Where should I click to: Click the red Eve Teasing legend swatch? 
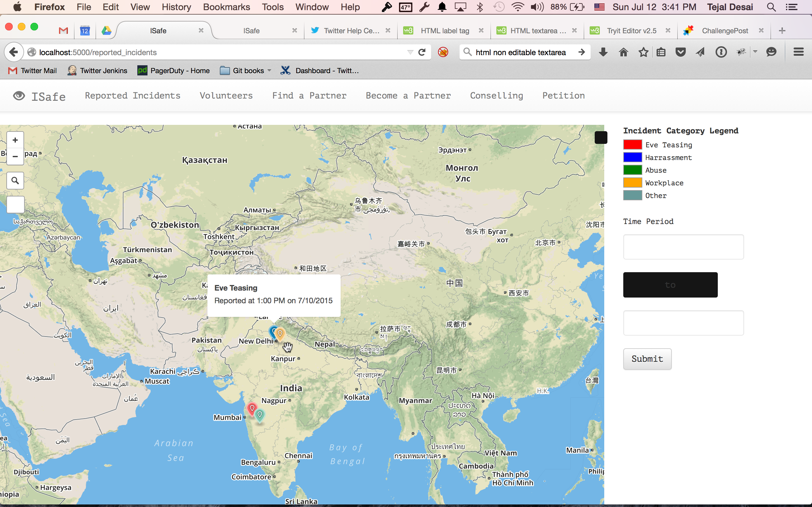point(632,145)
